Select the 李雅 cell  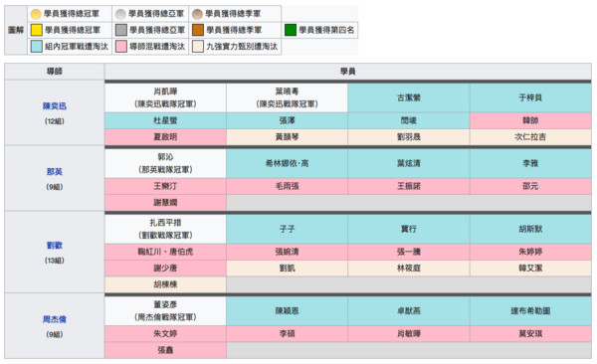pyautogui.click(x=530, y=163)
